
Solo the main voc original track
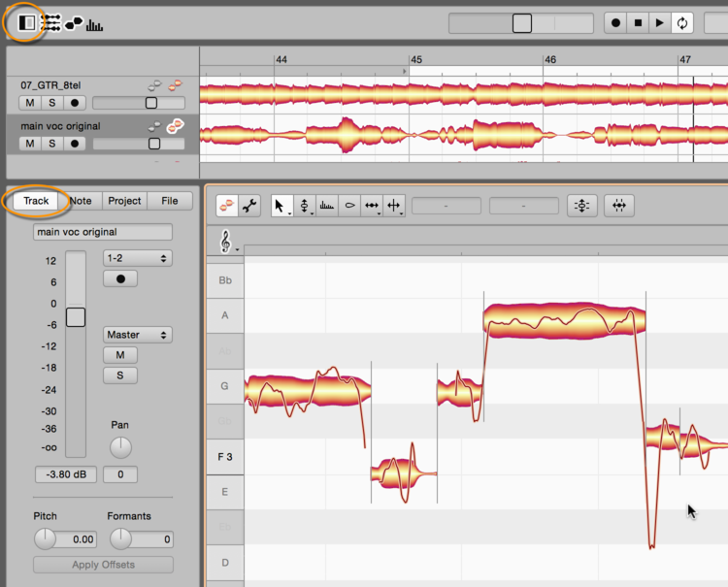52,144
